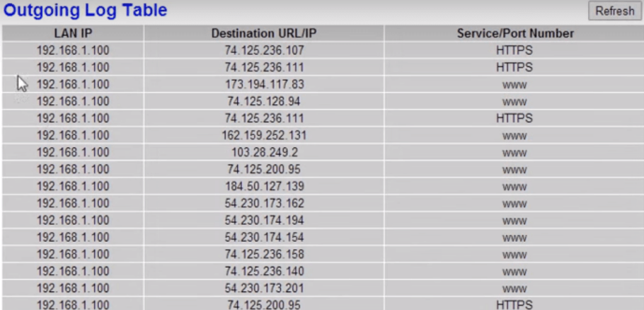Click destination IP 54.230.174.154
This screenshot has height=310, width=644.
[x=264, y=237]
